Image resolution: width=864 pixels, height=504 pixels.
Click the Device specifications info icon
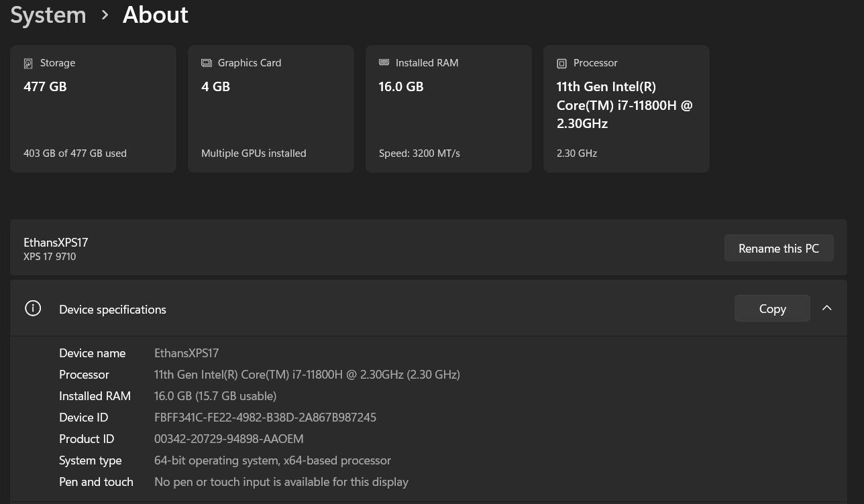(33, 308)
